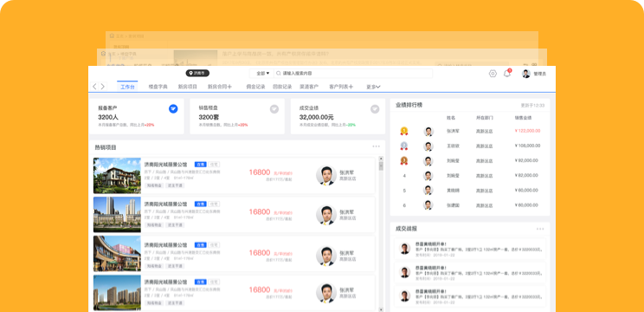644x312 pixels.
Task: Open the lakeside residential towers thumbnail
Action: point(117,293)
